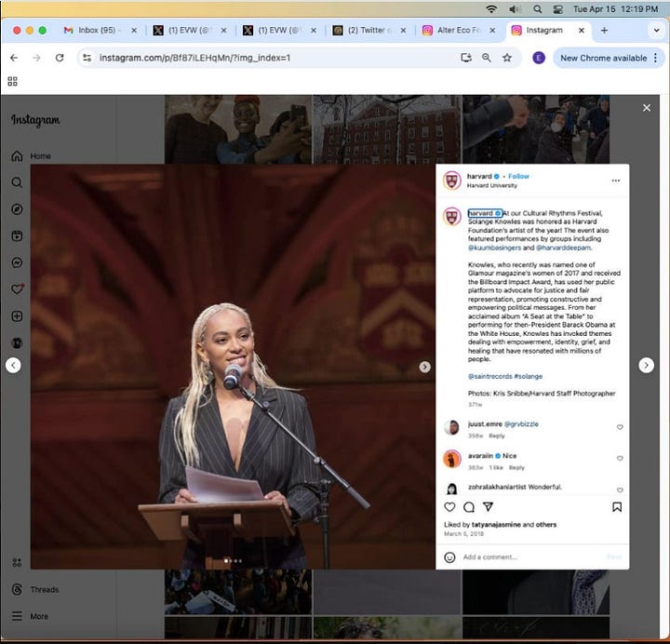The width and height of the screenshot is (670, 644).
Task: Open Search magnifier in Instagram sidebar
Action: (17, 183)
